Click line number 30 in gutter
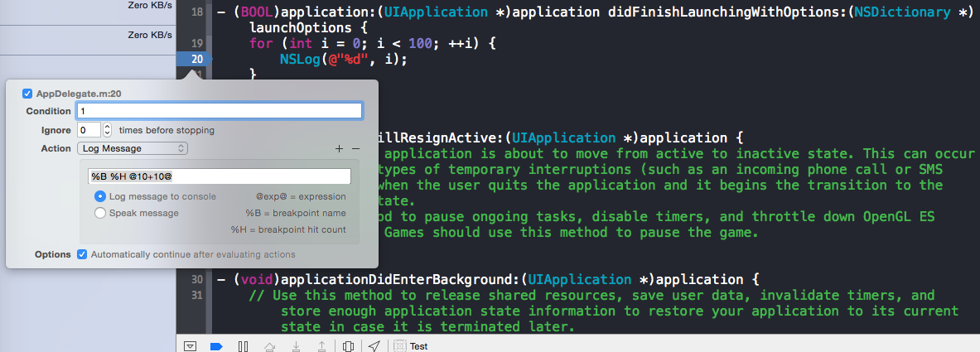Viewport: 980px width, 352px height. 196,279
